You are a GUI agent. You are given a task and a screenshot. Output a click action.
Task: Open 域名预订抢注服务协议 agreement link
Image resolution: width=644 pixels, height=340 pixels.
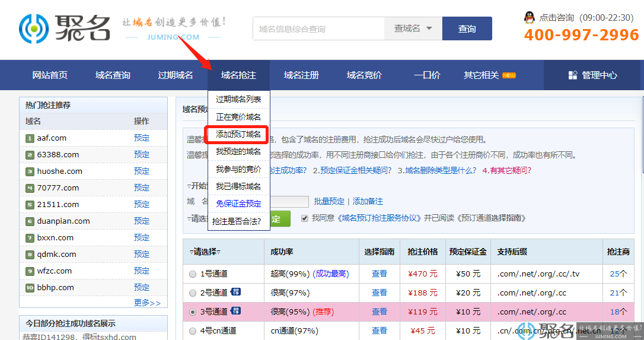click(379, 218)
